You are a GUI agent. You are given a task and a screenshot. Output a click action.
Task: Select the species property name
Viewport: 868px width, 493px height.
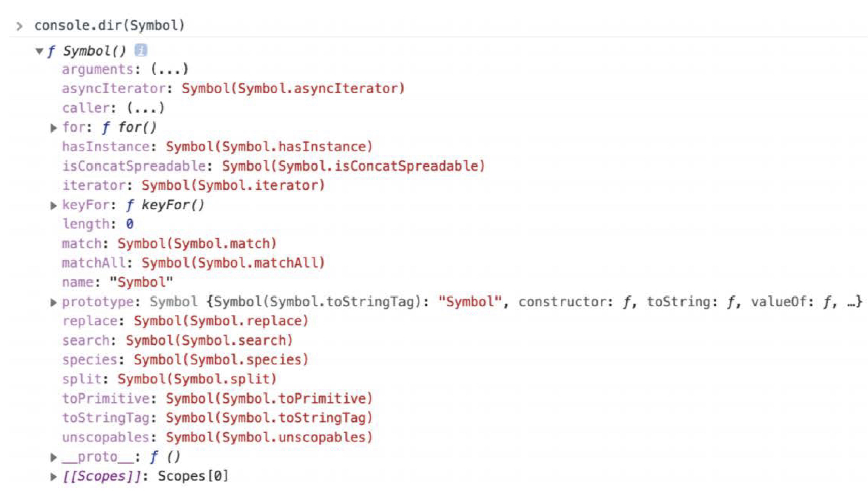coord(89,360)
